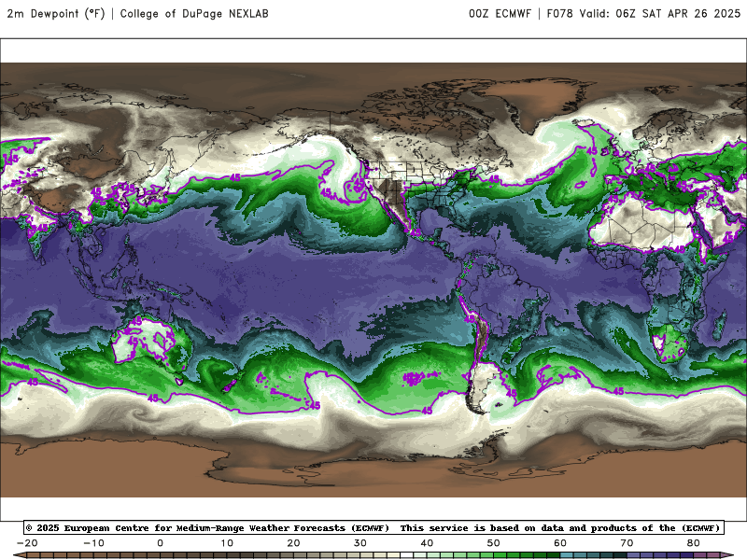Image resolution: width=747 pixels, height=560 pixels.
Task: Click the "50" colorbar scale label
Action: pos(494,543)
